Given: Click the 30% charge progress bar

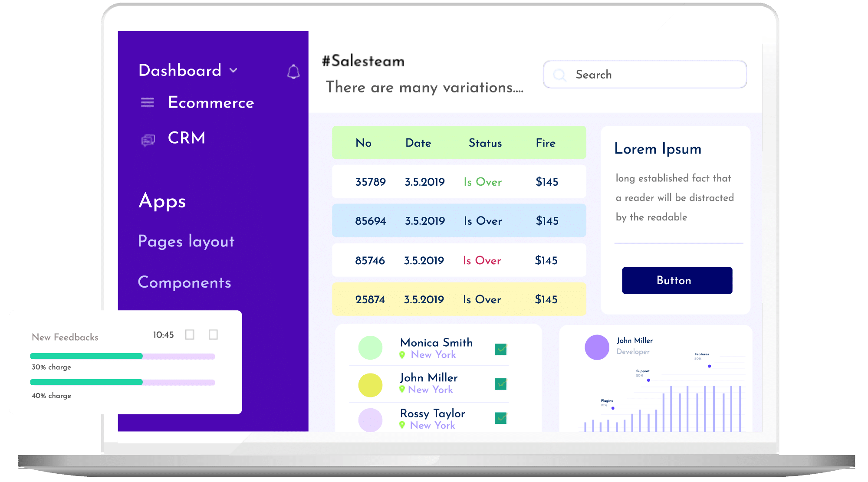Looking at the screenshot, I should pyautogui.click(x=122, y=356).
